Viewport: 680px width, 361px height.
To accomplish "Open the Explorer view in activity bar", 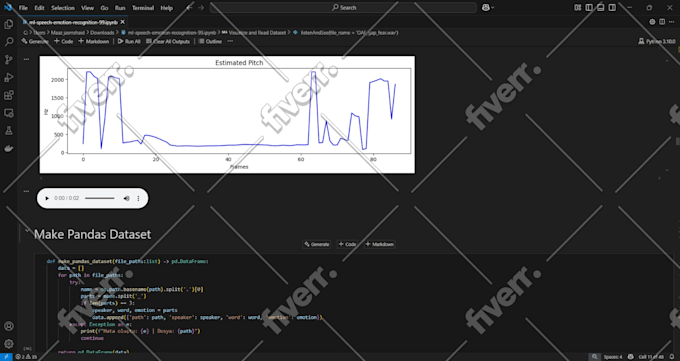I will click(9, 24).
